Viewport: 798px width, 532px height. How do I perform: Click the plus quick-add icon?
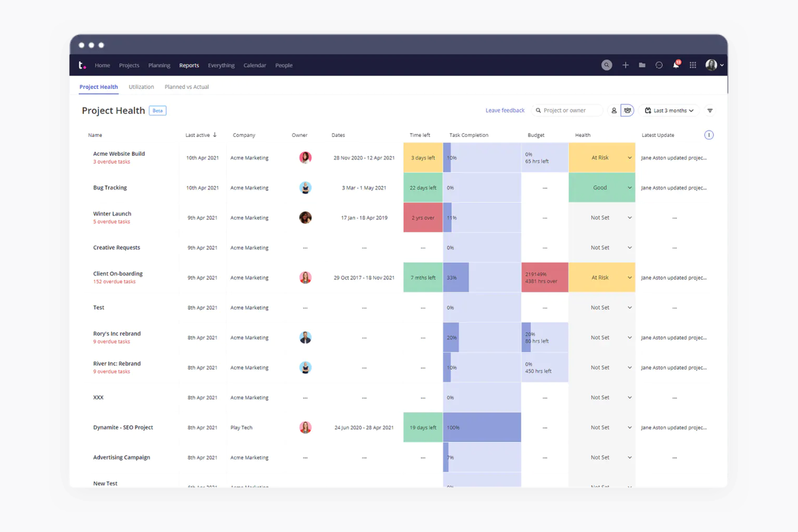click(625, 65)
